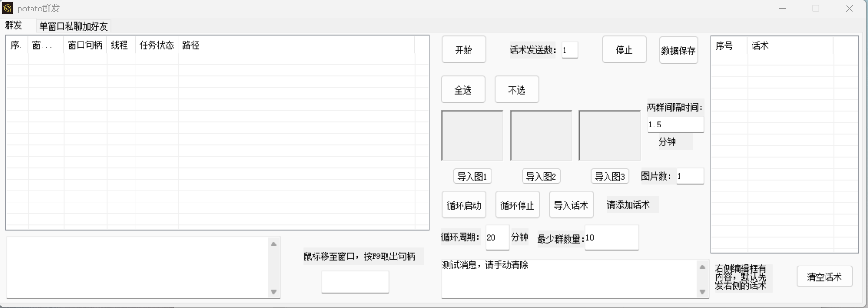Save data with 数据保存 button
Screen dimensions: 868x308
[x=679, y=50]
